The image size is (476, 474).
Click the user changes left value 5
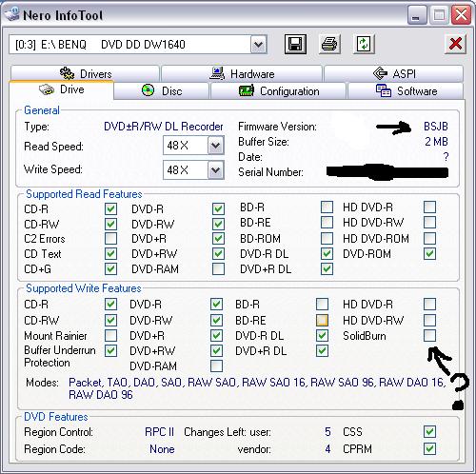327,432
